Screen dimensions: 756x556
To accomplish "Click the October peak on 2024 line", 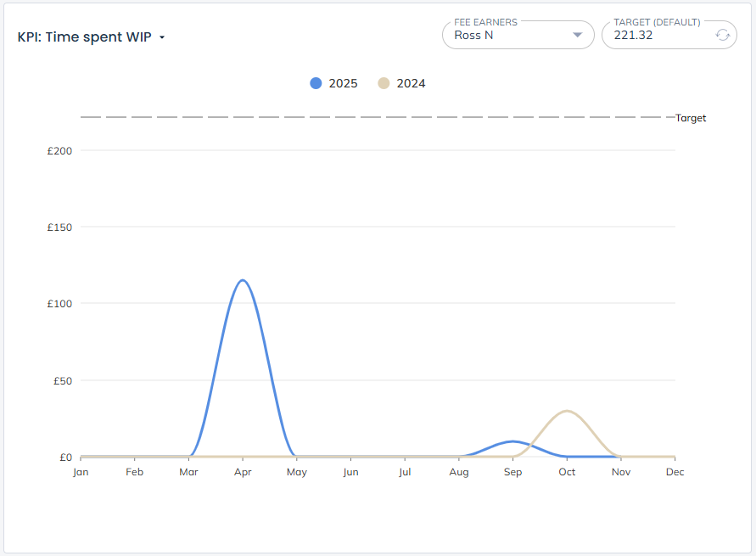I will click(567, 411).
